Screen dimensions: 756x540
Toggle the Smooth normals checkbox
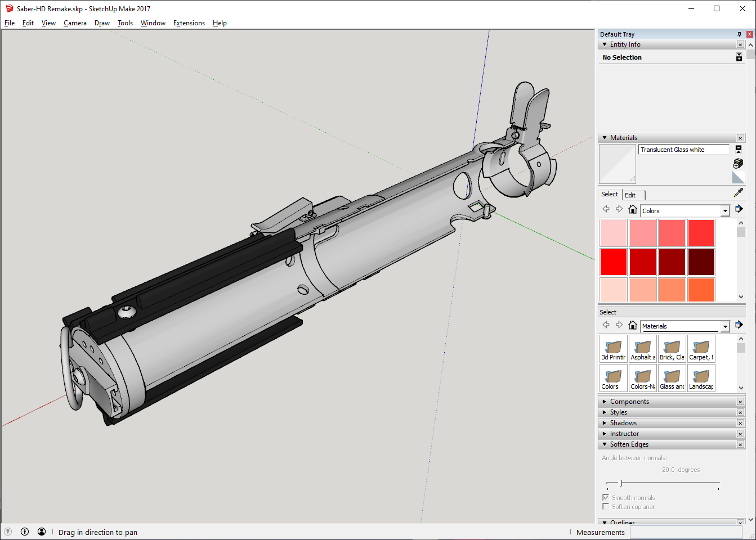tap(606, 498)
